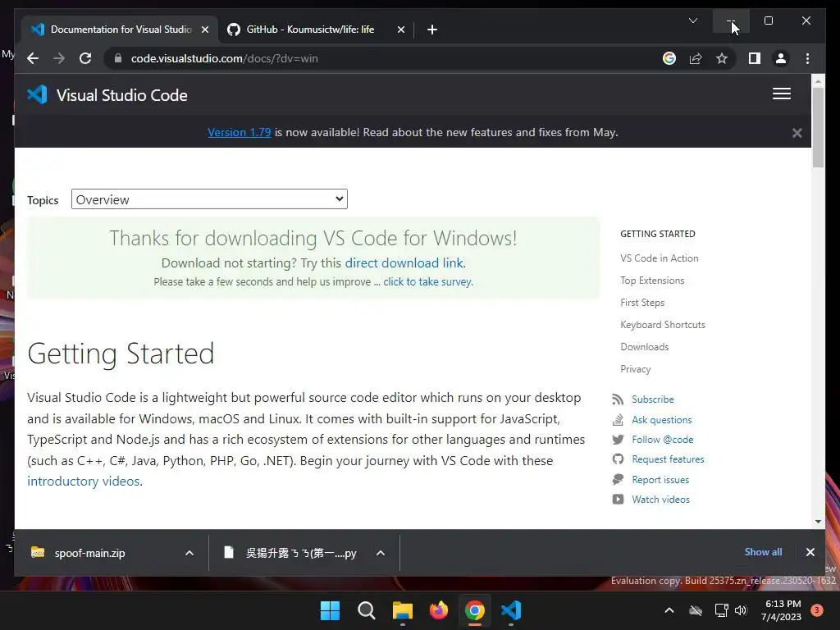The height and width of the screenshot is (630, 840).
Task: Open File Explorer from taskbar
Action: coord(402,610)
